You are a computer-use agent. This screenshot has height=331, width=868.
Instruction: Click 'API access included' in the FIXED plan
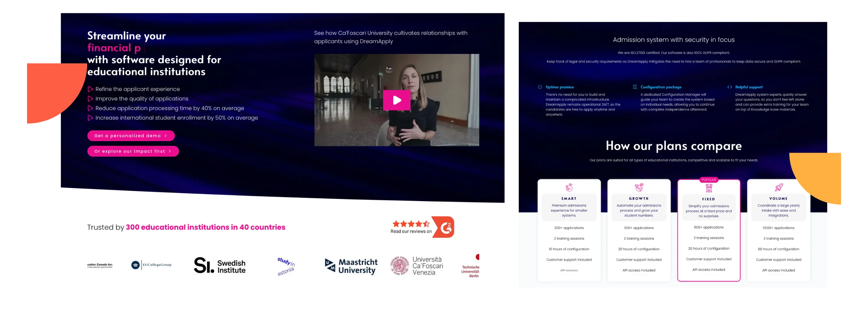pyautogui.click(x=709, y=270)
